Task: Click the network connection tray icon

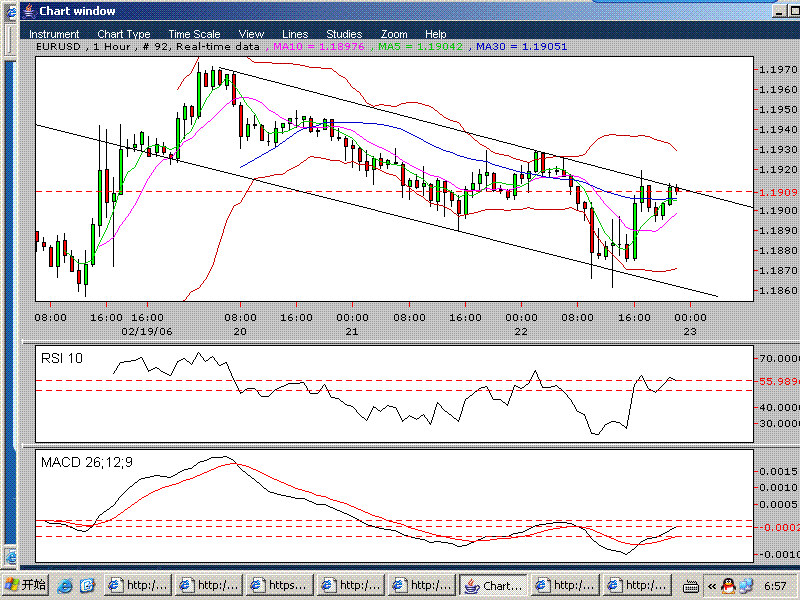Action: coord(746,586)
